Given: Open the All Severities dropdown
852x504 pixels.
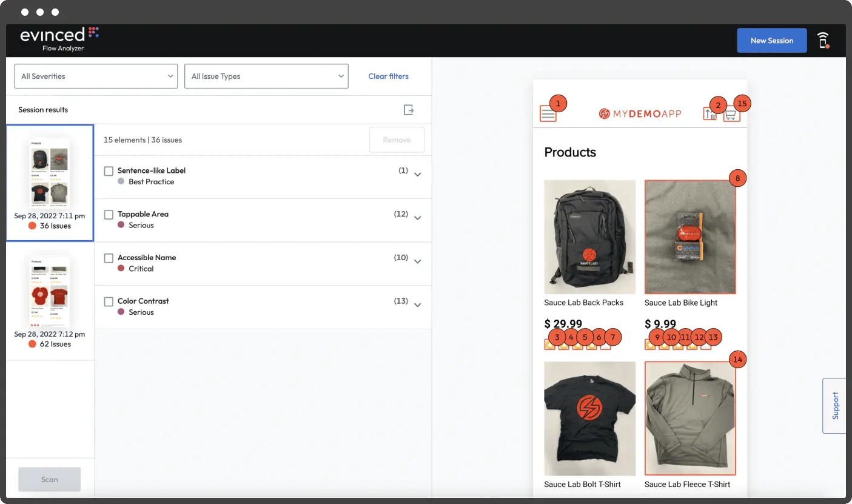Looking at the screenshot, I should coord(96,76).
